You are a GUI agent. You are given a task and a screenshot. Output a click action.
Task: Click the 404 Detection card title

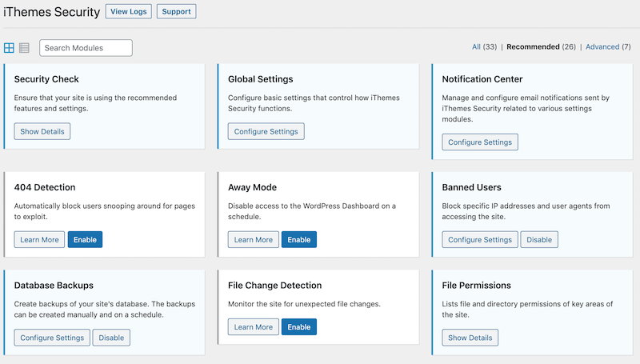(x=45, y=187)
